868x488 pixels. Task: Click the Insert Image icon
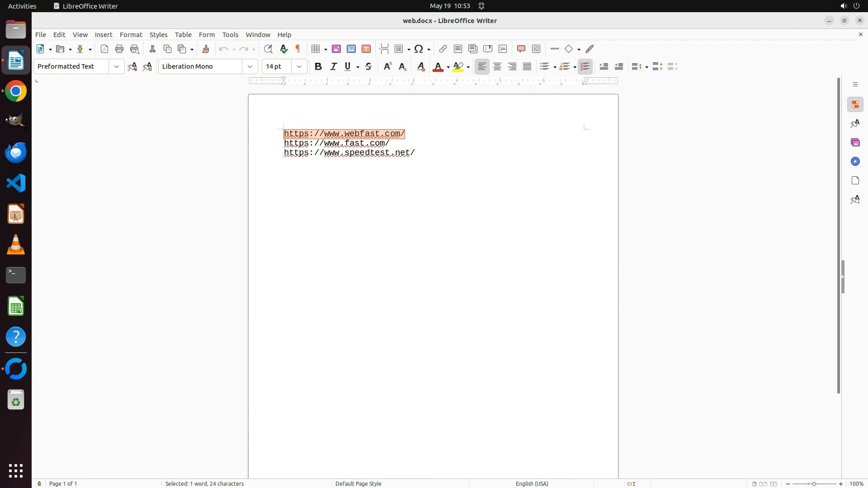tap(336, 49)
